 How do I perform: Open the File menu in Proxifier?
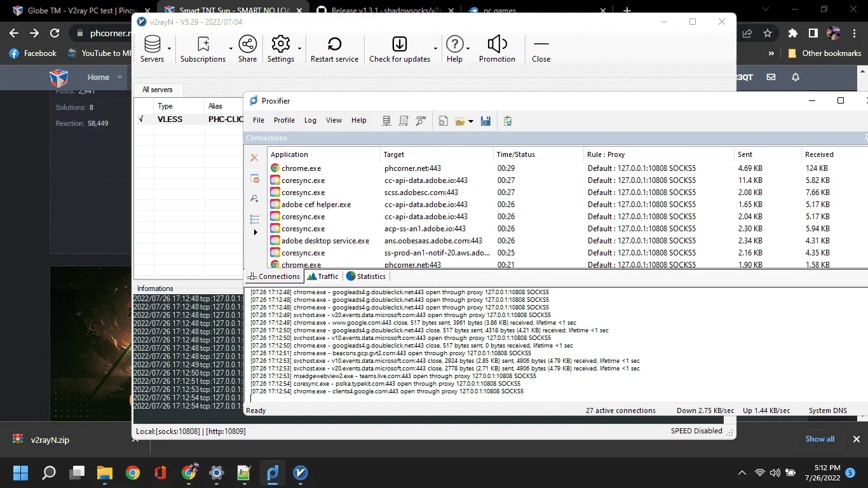point(259,120)
